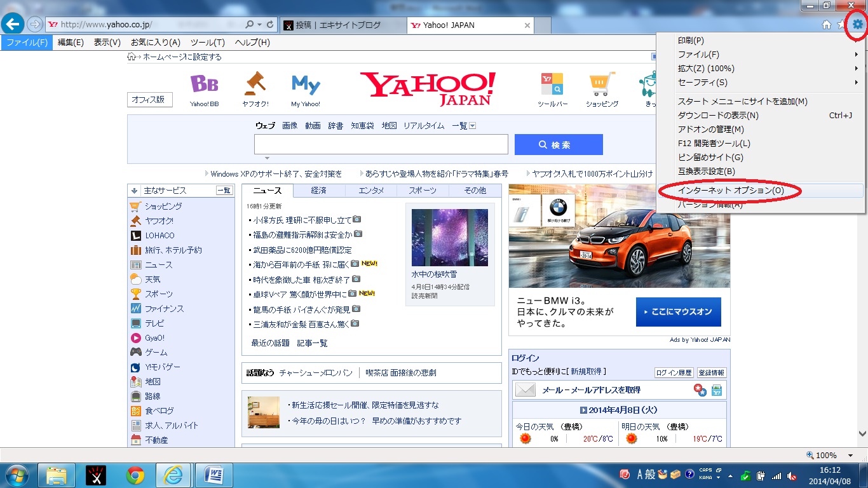The image size is (868, 488).
Task: Click the 一覧 button beside 主なサービス
Action: point(224,191)
